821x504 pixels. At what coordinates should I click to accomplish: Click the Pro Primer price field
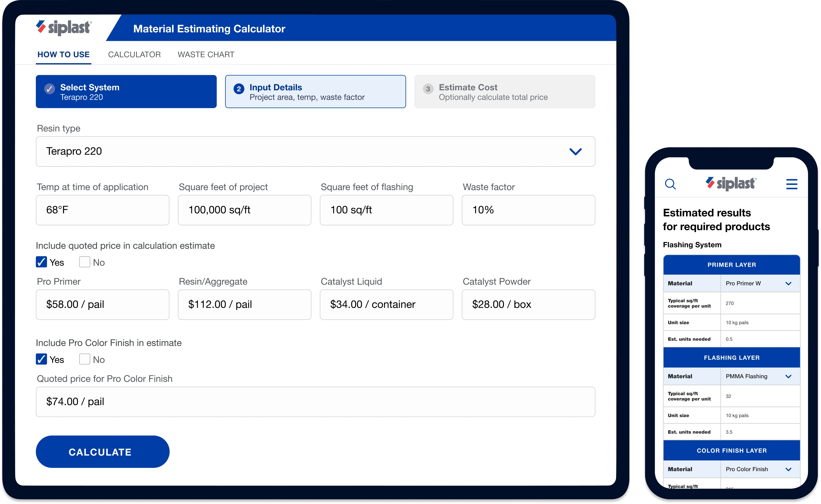(103, 305)
